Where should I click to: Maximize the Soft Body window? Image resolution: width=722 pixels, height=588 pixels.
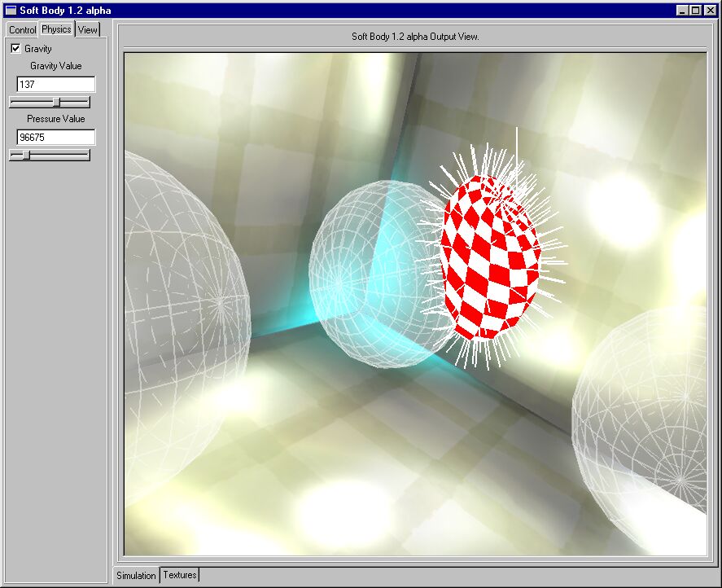(x=694, y=11)
